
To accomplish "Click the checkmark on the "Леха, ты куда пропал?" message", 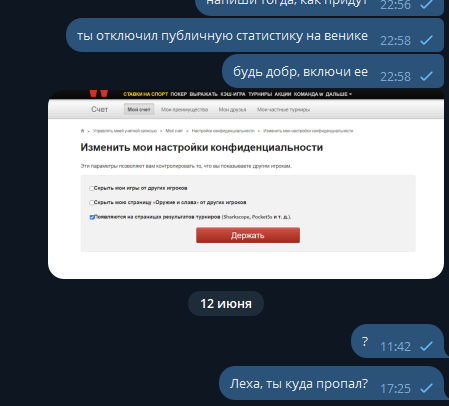I will 426,388.
